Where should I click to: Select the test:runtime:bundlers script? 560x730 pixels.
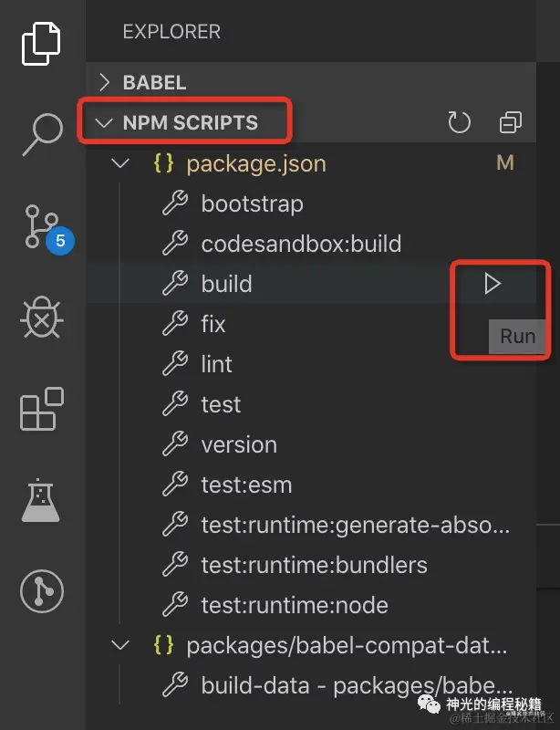click(x=314, y=566)
